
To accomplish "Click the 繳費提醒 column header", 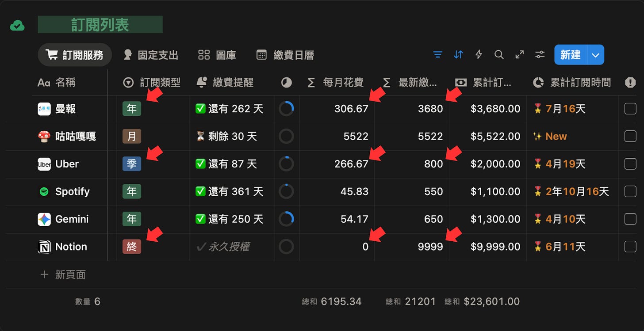I will click(x=225, y=82).
